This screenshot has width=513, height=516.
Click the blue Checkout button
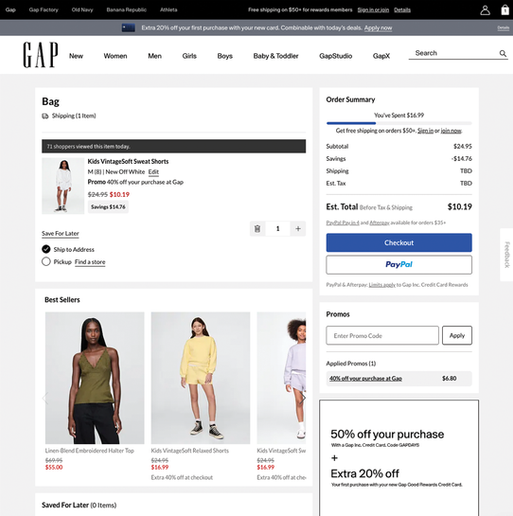click(x=399, y=243)
